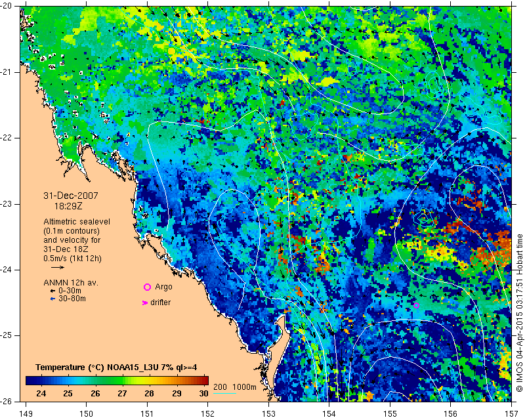Click the latitude axis label -26

(x=7, y=401)
